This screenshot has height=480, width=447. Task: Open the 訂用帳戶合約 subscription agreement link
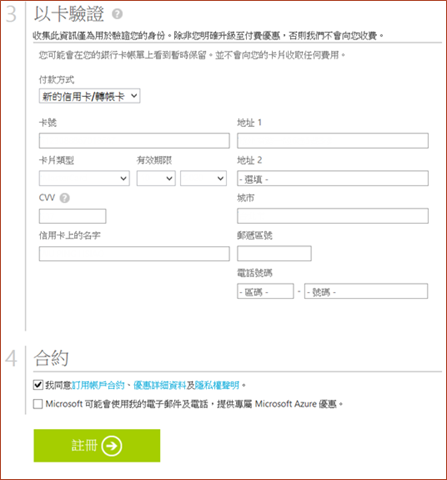coord(98,385)
